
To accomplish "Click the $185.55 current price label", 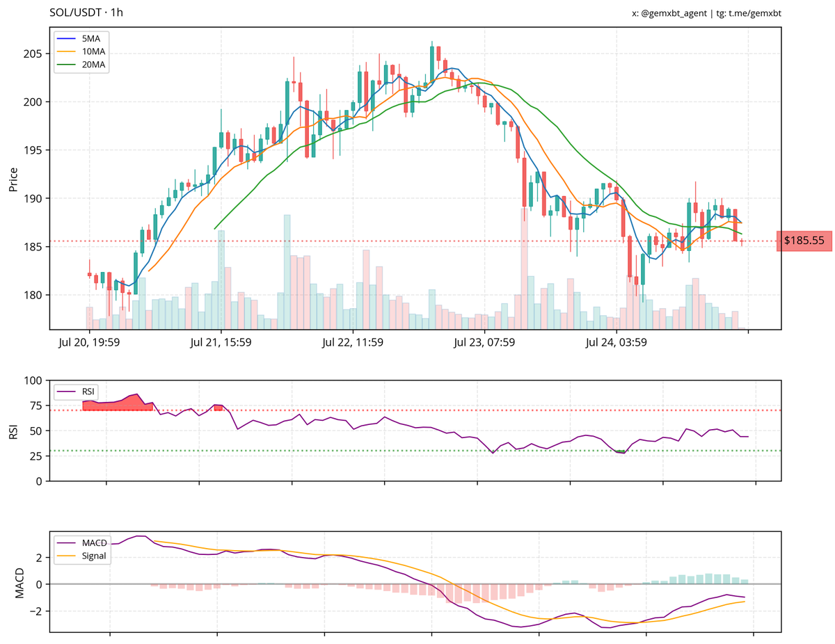I will click(x=804, y=241).
